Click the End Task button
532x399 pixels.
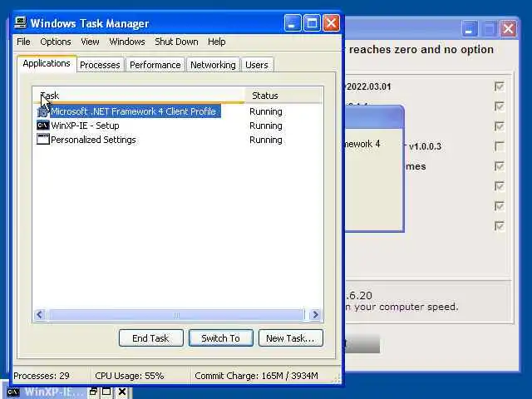tap(151, 338)
